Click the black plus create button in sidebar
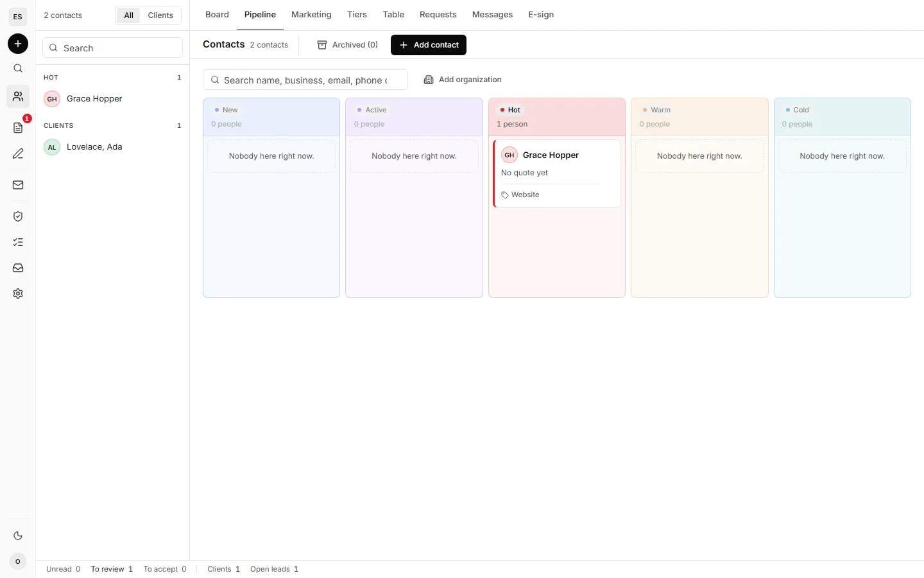This screenshot has height=578, width=924. coord(18,44)
